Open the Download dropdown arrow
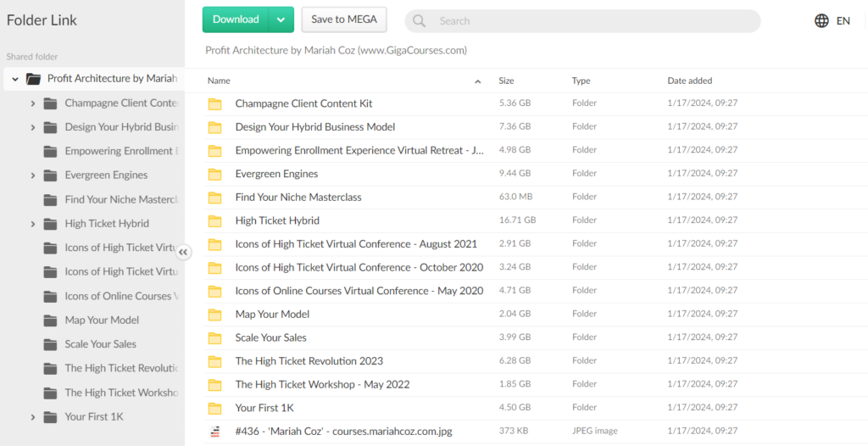The height and width of the screenshot is (446, 868). 281,20
